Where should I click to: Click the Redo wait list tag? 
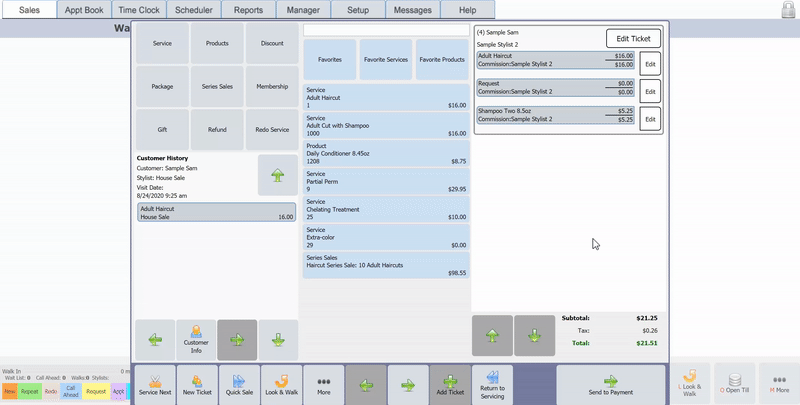(x=51, y=391)
